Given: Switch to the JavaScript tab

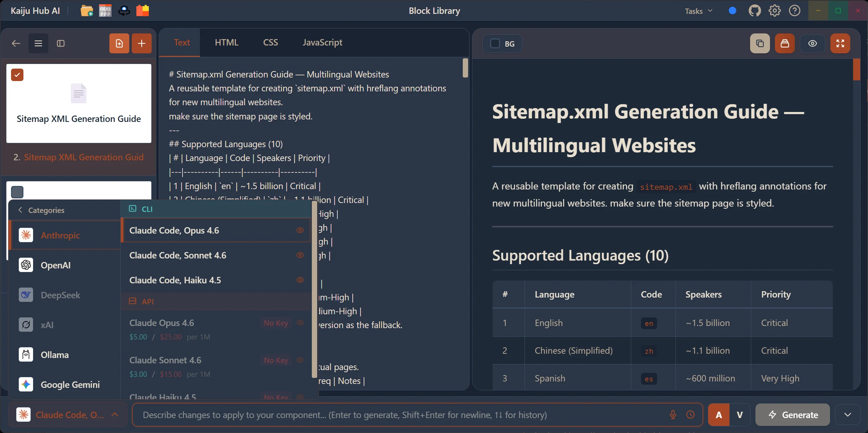Looking at the screenshot, I should (x=322, y=43).
